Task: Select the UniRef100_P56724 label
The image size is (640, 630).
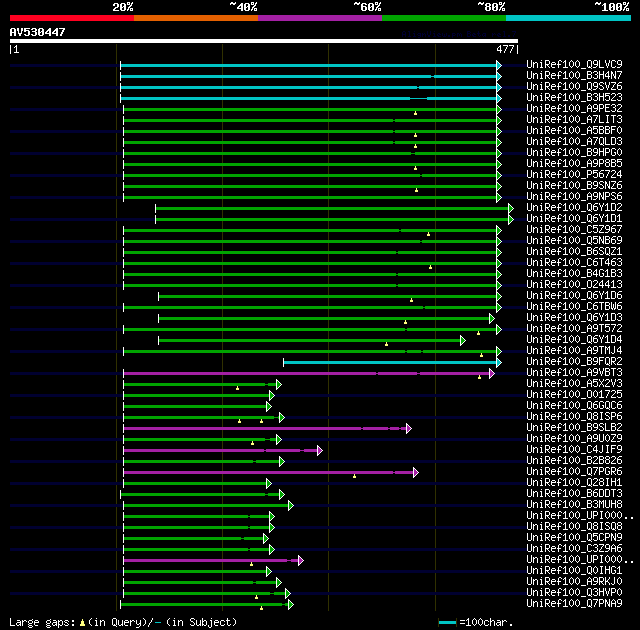Action: (574, 175)
